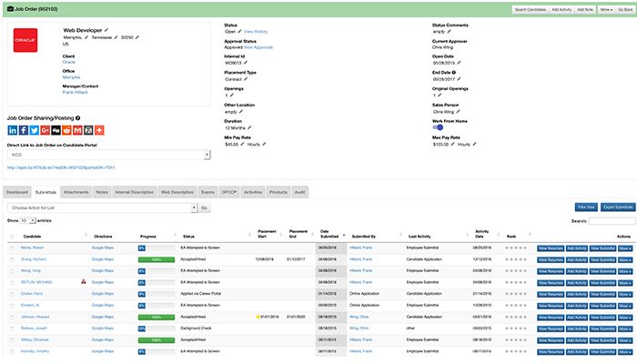Toggle the Work From Home switch

tap(438, 126)
